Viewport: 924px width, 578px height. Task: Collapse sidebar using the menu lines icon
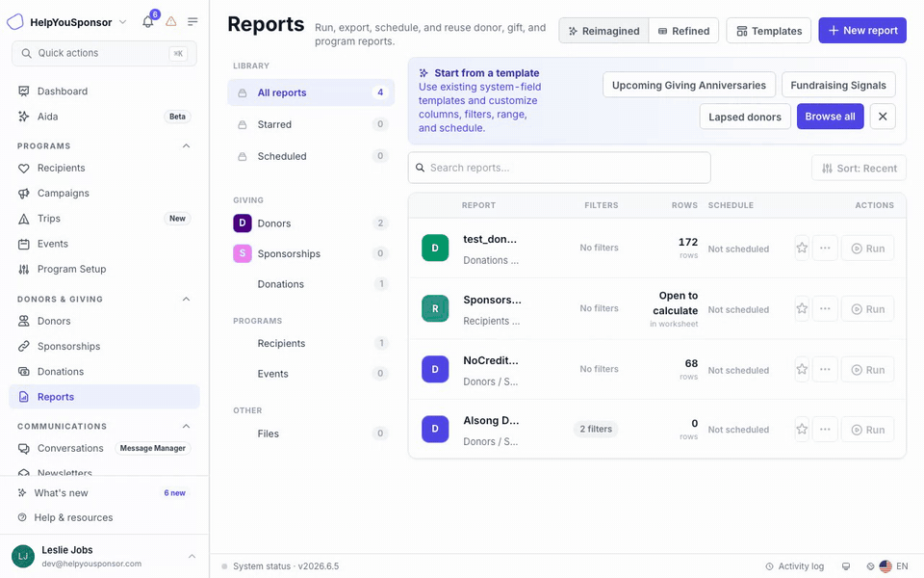pyautogui.click(x=192, y=22)
